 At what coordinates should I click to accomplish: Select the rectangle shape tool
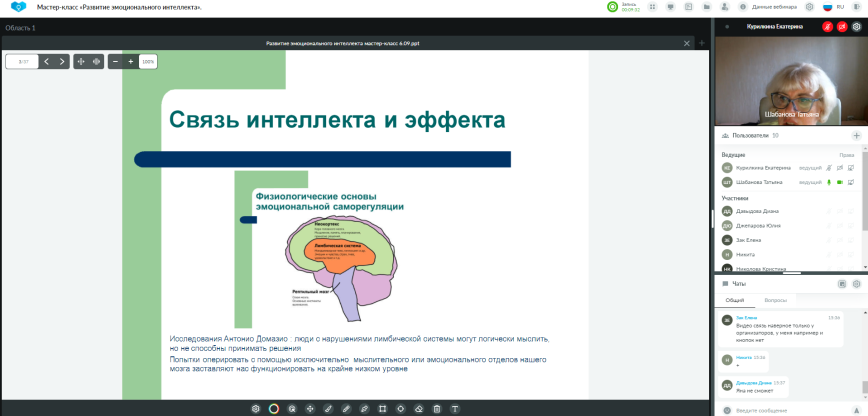pyautogui.click(x=382, y=408)
